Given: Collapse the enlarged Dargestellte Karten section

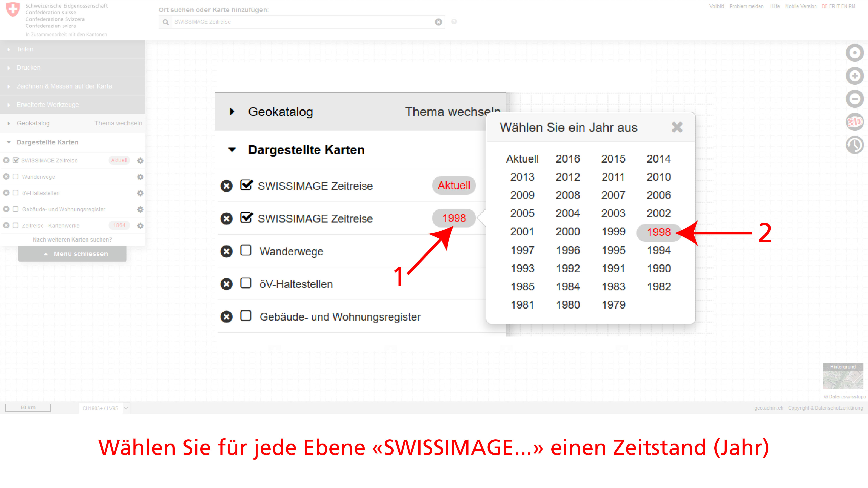Looking at the screenshot, I should (232, 150).
